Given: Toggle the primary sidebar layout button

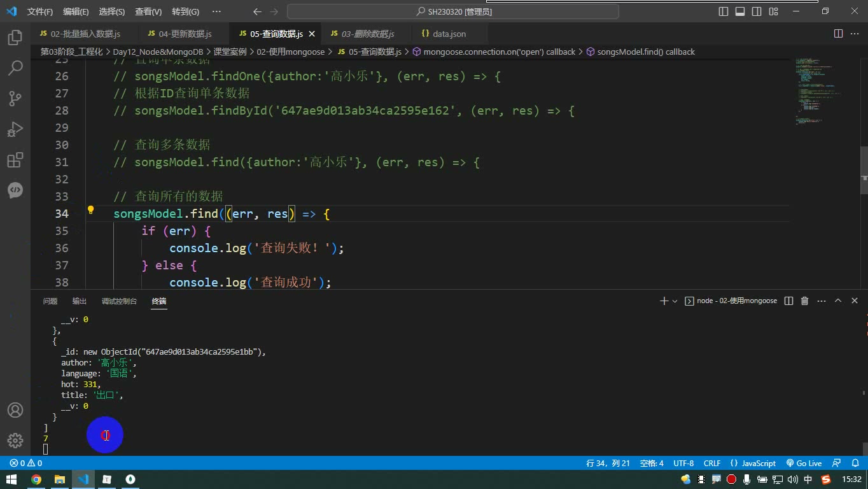Looking at the screenshot, I should [724, 11].
